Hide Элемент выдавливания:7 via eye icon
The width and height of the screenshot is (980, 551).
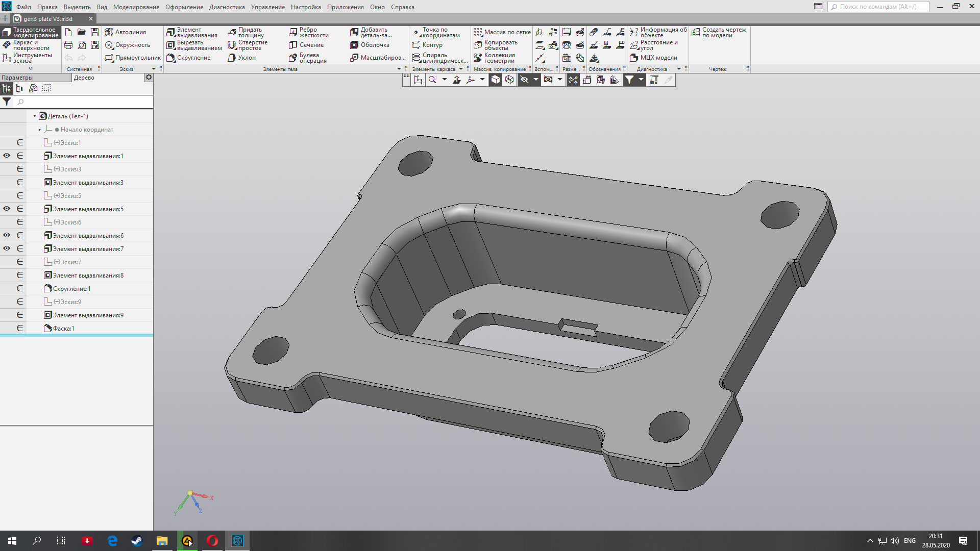(x=7, y=248)
